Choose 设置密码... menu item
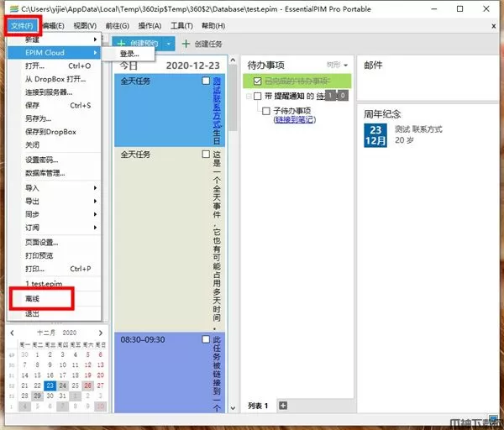504x430 pixels. [54, 160]
